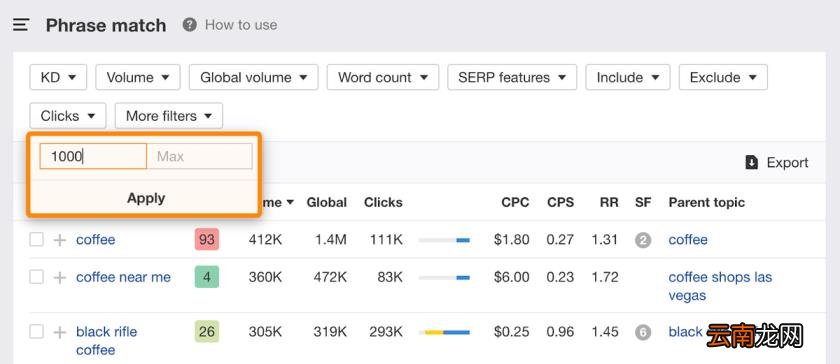This screenshot has width=840, height=364.
Task: Add black rifle coffee with plus icon
Action: (x=59, y=332)
